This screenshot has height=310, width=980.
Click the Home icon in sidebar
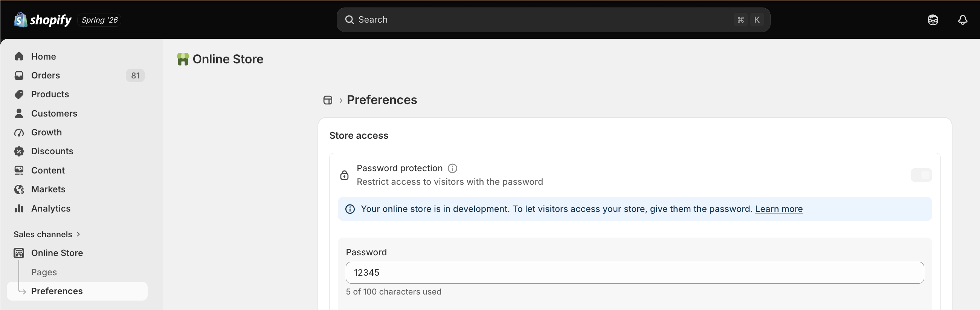(19, 56)
